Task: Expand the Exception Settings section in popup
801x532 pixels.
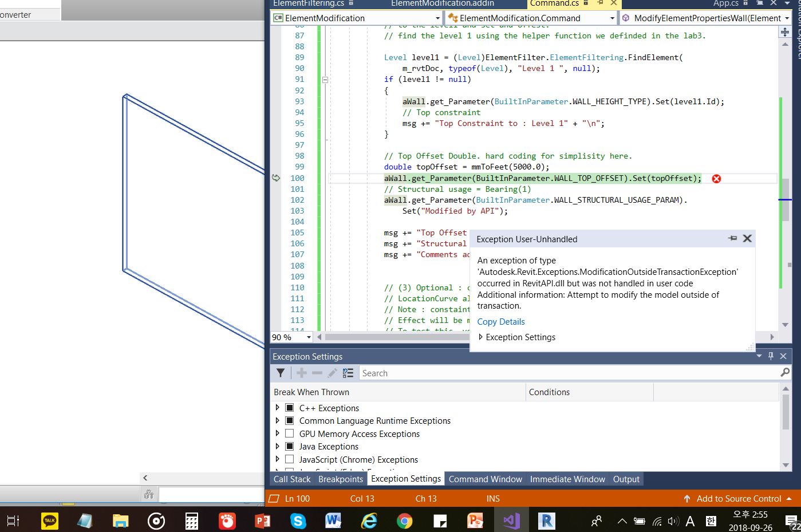Action: coord(481,337)
